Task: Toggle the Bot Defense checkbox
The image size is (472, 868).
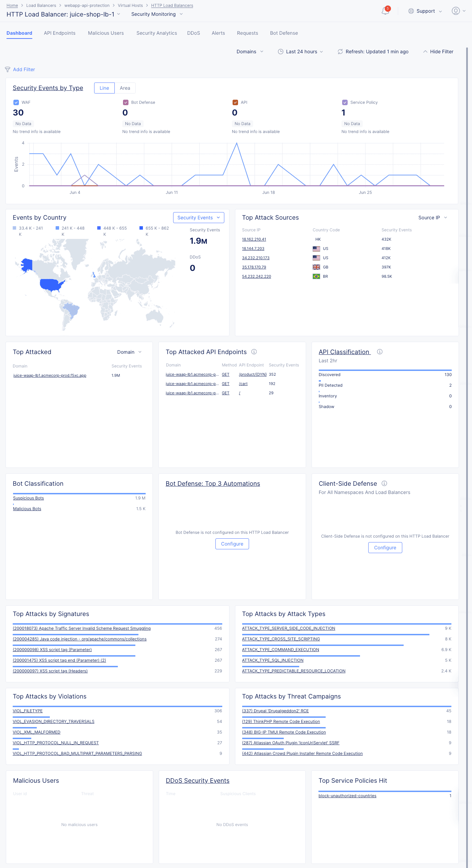Action: [x=125, y=102]
